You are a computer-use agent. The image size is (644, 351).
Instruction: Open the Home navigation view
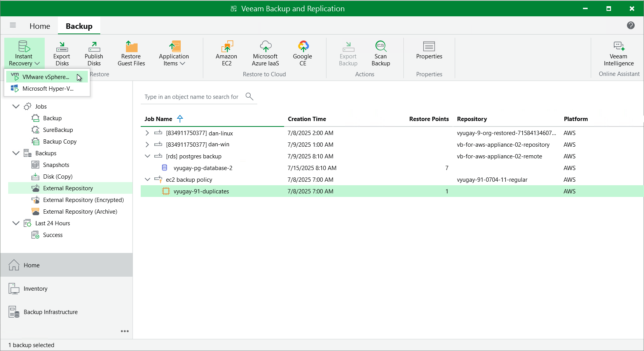pyautogui.click(x=66, y=265)
